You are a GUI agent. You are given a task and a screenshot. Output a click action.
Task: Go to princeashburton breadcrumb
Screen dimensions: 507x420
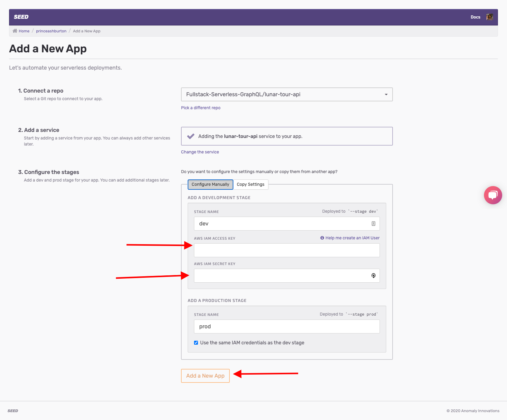pyautogui.click(x=51, y=31)
